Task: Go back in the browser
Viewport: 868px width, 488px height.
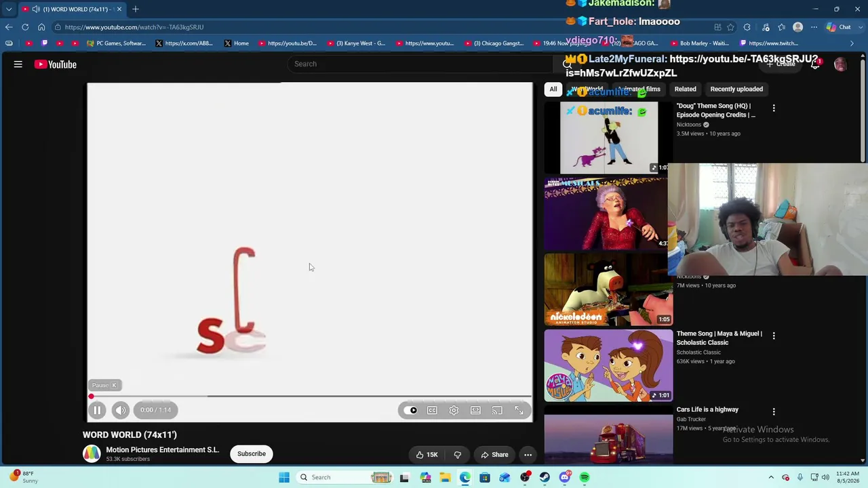Action: pyautogui.click(x=9, y=27)
